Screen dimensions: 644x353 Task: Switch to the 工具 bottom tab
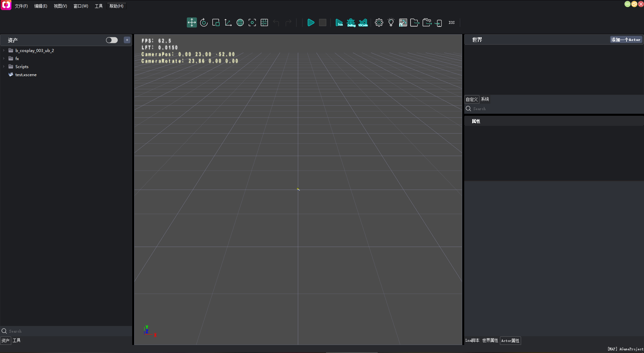click(17, 340)
